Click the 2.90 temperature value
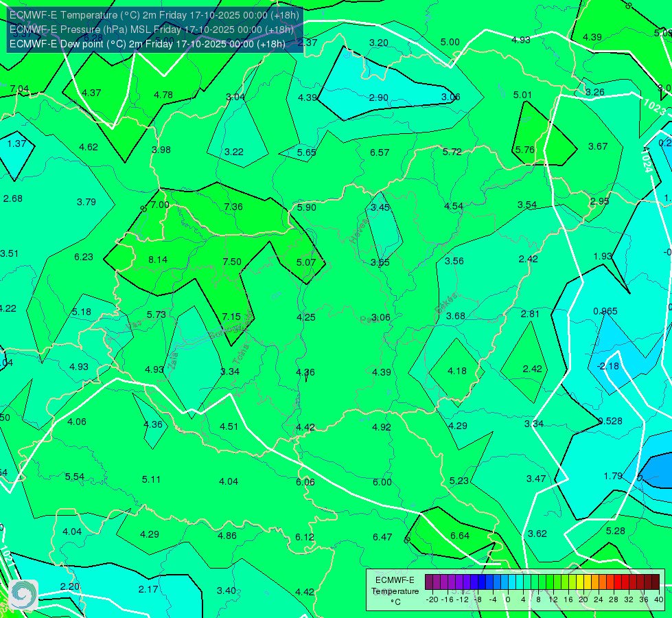The height and width of the screenshot is (618, 672). tap(378, 98)
